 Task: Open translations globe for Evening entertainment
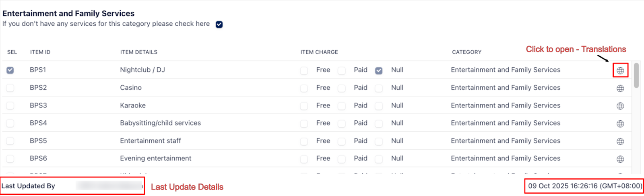(x=620, y=159)
